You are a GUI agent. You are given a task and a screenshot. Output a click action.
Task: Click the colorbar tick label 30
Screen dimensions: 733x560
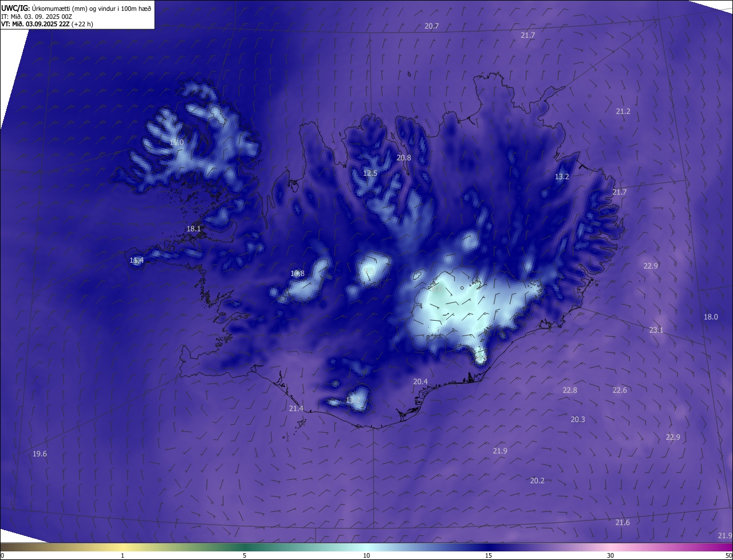pos(610,555)
